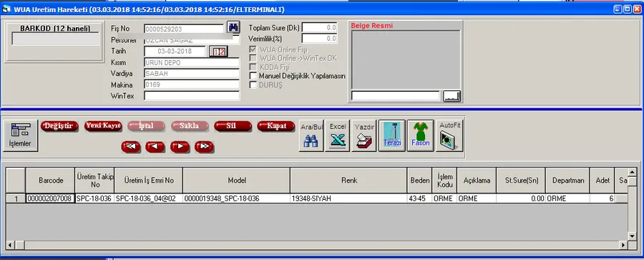Screen dimensions: 644x260
Task: Open the date picker button beside Tarih
Action: [x=218, y=52]
